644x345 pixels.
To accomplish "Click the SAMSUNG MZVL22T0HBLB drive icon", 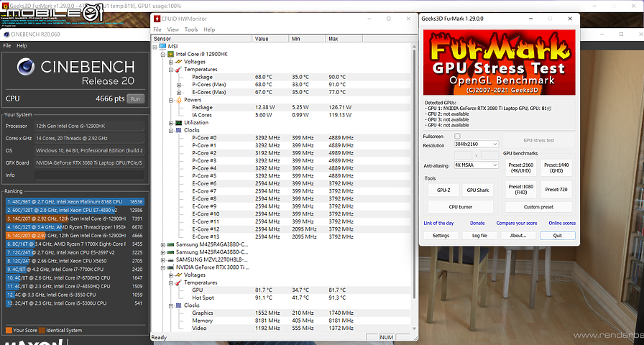I will click(170, 259).
